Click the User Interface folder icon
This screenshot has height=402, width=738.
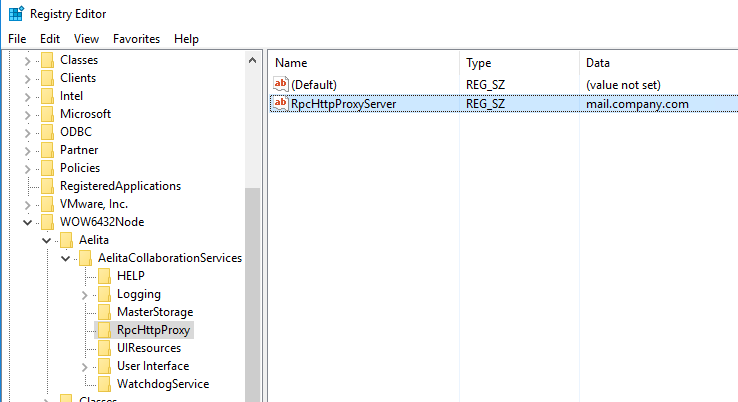104,366
